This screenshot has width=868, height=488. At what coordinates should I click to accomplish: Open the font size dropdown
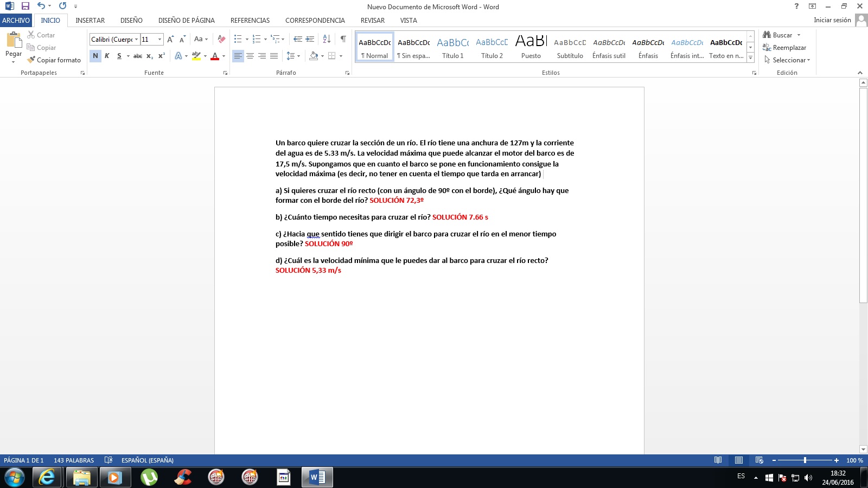(159, 40)
